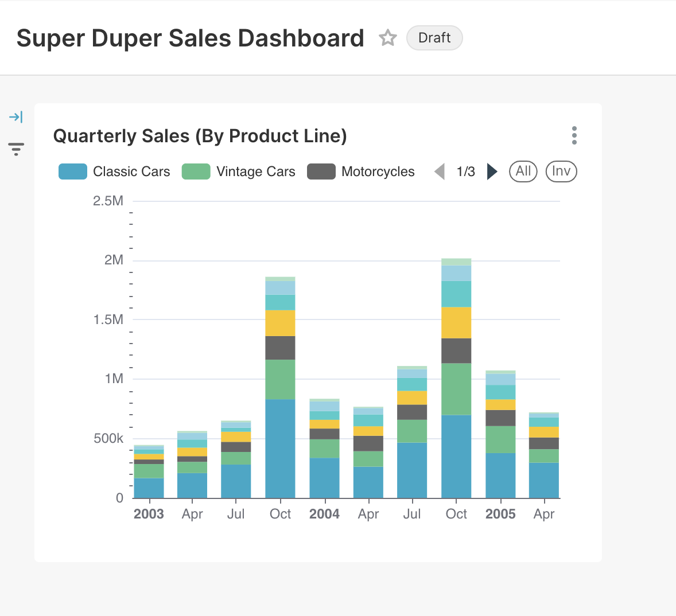Click the Vintage Cars green color swatch

(x=197, y=171)
